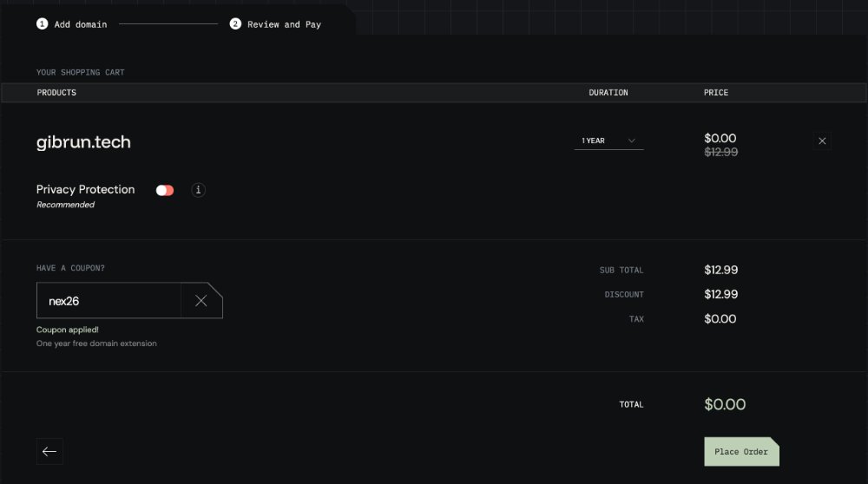Click the strikethrough $12.99 original price

click(720, 152)
